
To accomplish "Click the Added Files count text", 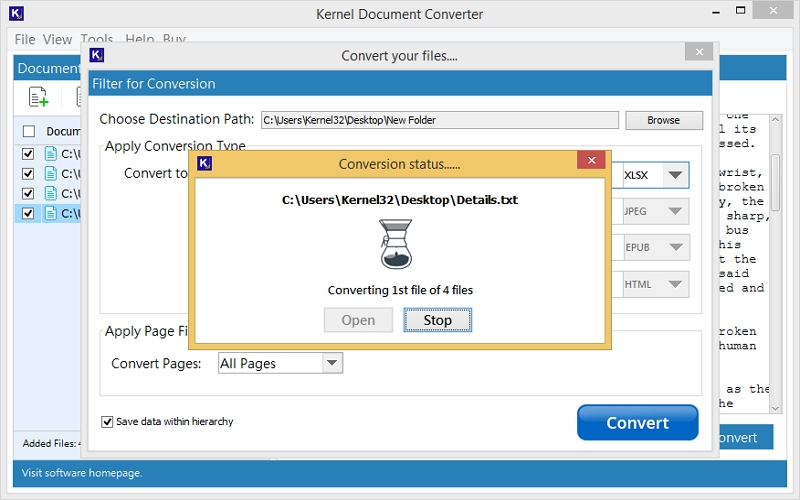I will click(x=52, y=443).
